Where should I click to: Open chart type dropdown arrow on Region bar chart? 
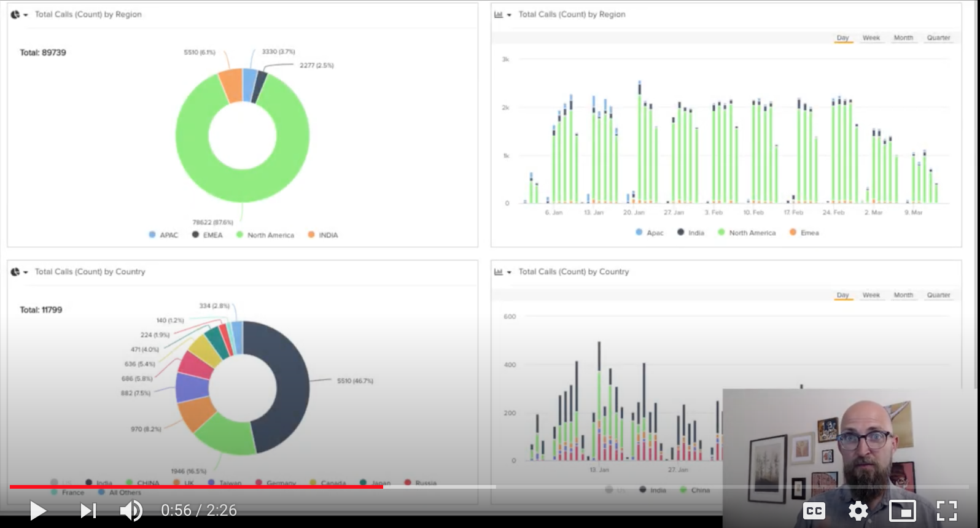(509, 15)
